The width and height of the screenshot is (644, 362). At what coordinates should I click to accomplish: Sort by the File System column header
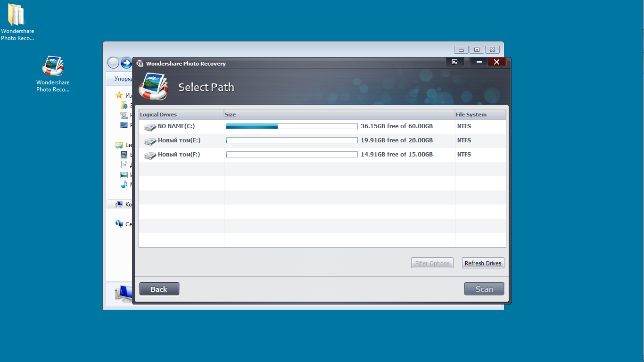click(x=480, y=115)
